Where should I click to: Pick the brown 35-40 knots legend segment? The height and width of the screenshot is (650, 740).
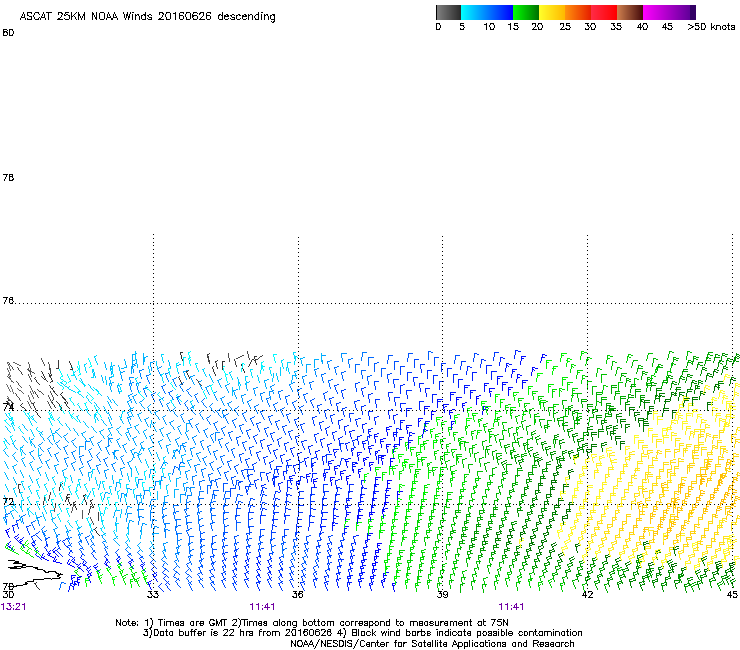coord(630,12)
